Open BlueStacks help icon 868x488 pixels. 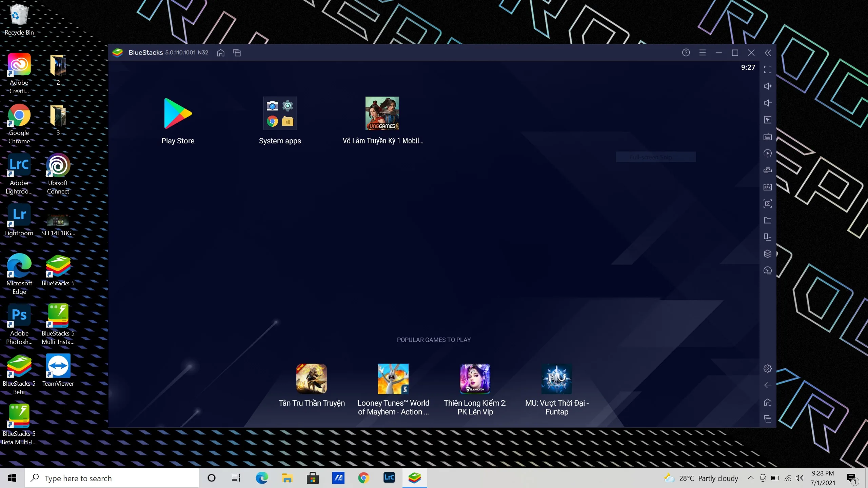pyautogui.click(x=686, y=53)
